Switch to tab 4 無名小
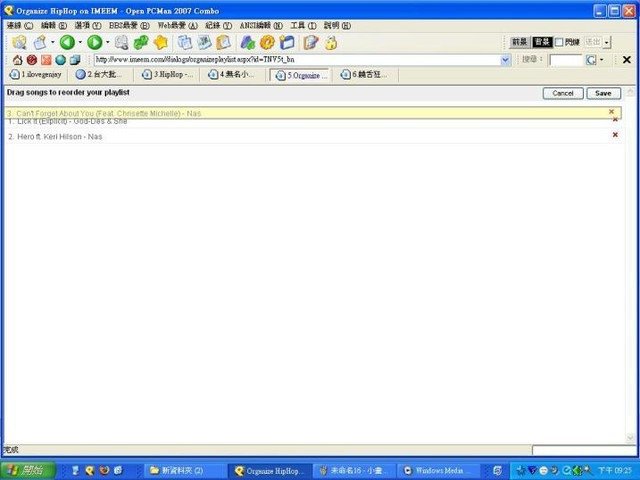Viewport: 640px width, 480px height. click(232, 75)
